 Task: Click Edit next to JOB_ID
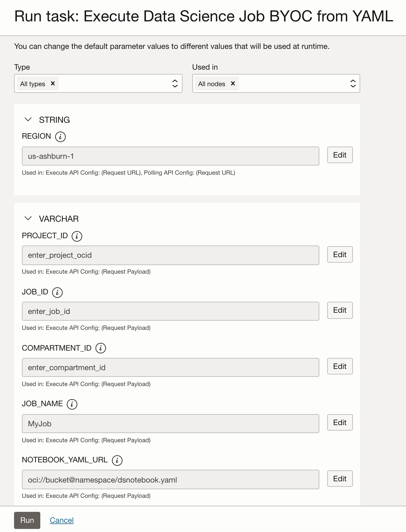coord(340,310)
